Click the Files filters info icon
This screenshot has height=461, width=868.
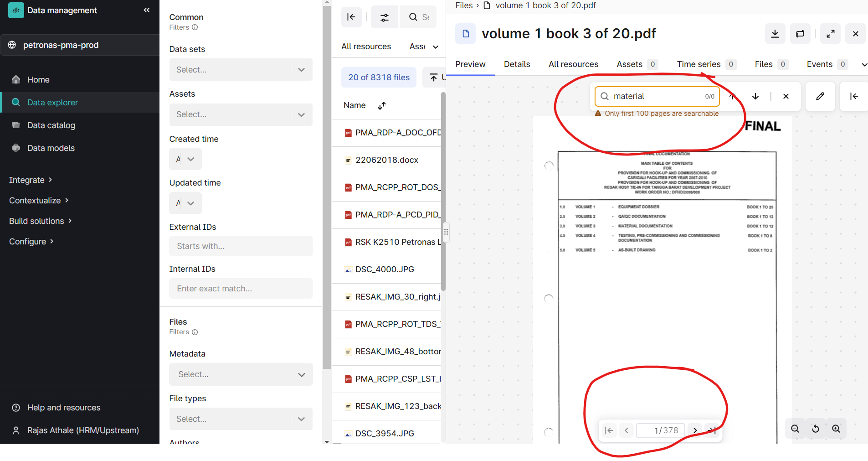[x=195, y=332]
